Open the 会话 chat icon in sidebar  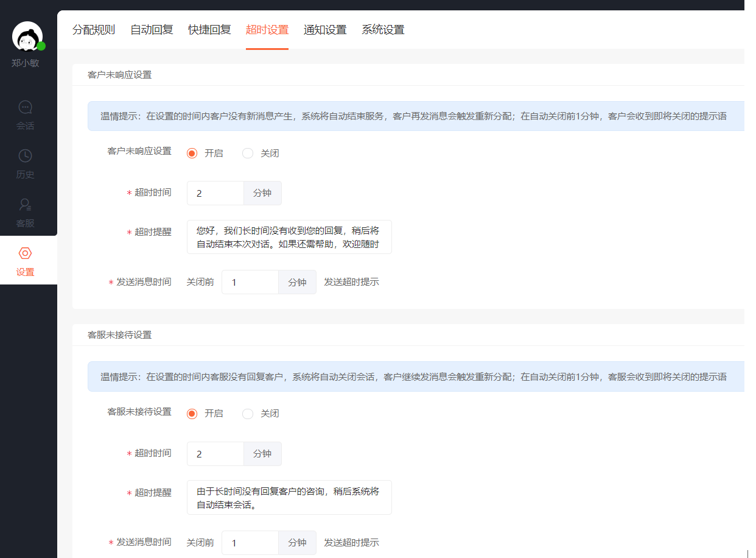click(x=25, y=107)
